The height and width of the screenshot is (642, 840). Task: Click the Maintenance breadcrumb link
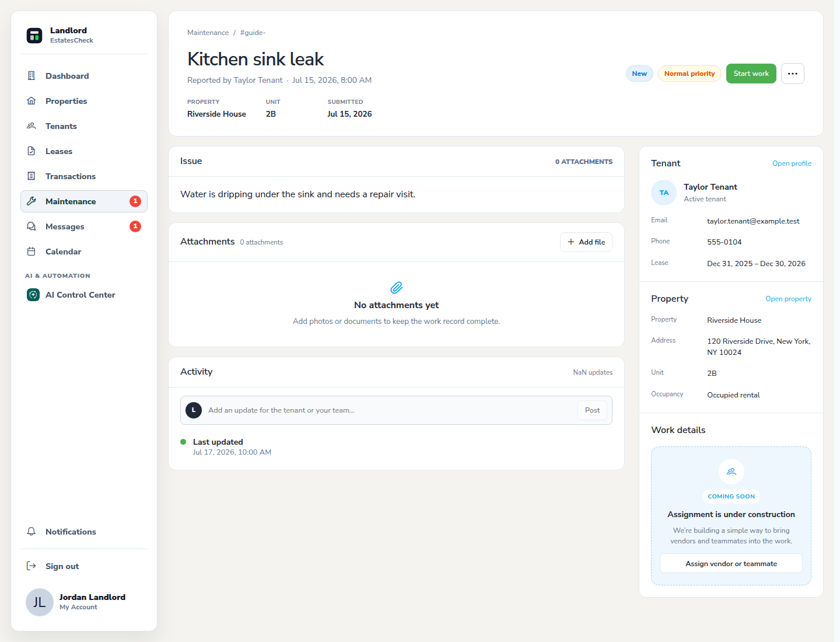pyautogui.click(x=208, y=33)
